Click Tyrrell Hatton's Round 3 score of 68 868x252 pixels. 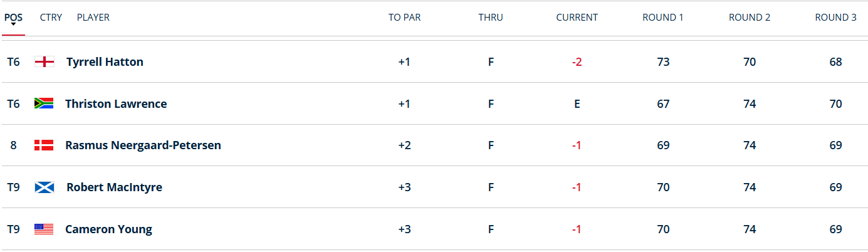835,62
